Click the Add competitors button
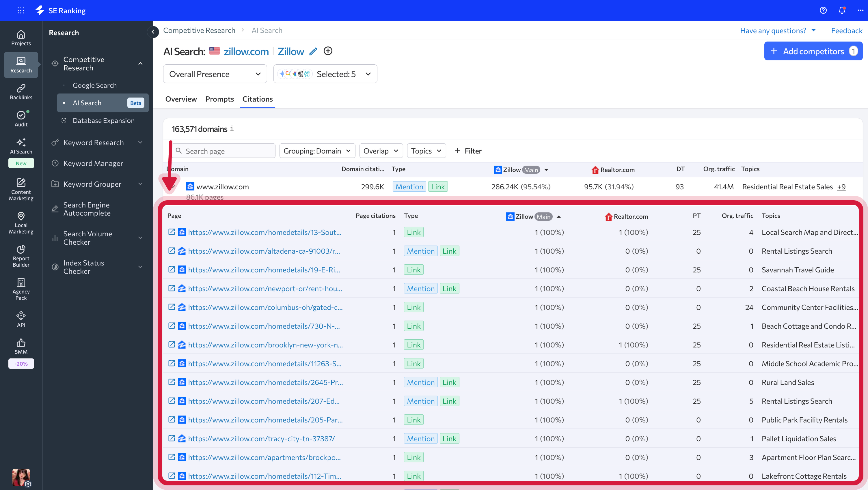 (813, 51)
